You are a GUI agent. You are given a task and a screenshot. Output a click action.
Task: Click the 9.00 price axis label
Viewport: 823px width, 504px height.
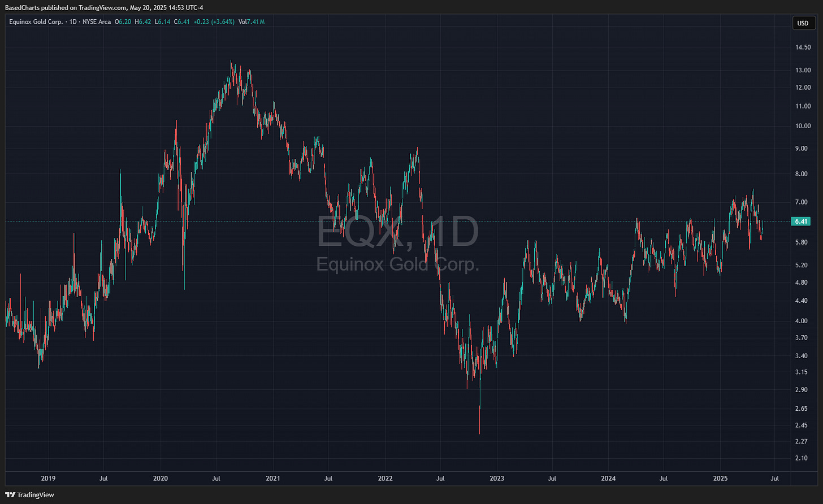pos(803,149)
